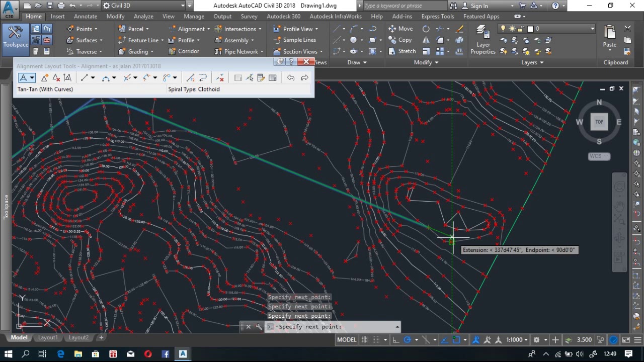This screenshot has width=644, height=362.
Task: Open the Express Tools ribbon tab
Action: pyautogui.click(x=437, y=17)
